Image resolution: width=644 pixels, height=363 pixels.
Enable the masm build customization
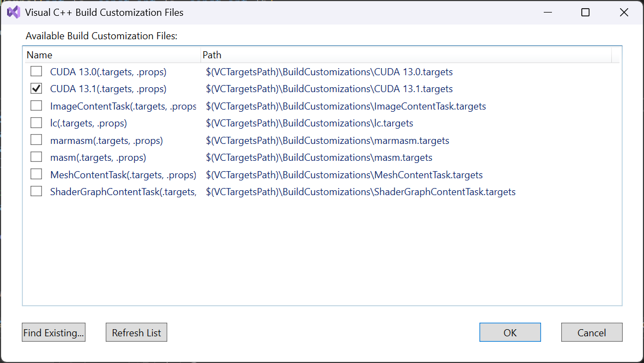coord(36,157)
